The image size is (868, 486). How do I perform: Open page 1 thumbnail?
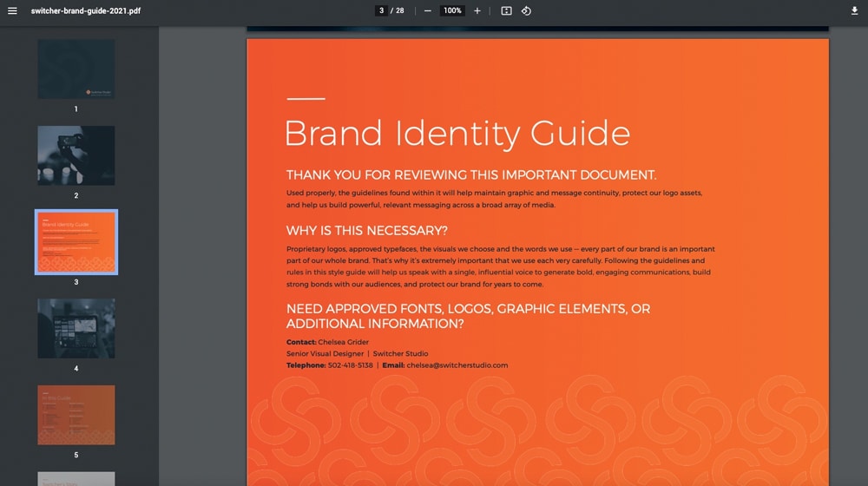pyautogui.click(x=76, y=69)
